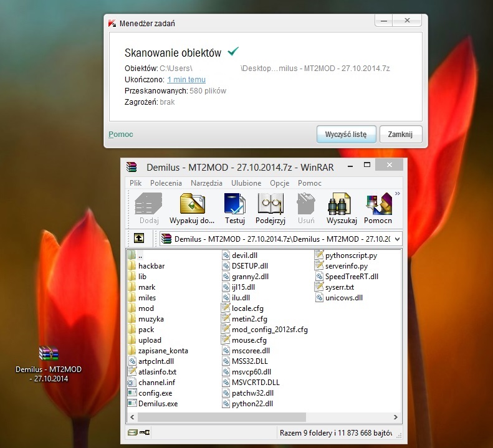Image resolution: width=493 pixels, height=448 pixels.
Task: Select mscoree.dll in the file list
Action: (x=246, y=351)
